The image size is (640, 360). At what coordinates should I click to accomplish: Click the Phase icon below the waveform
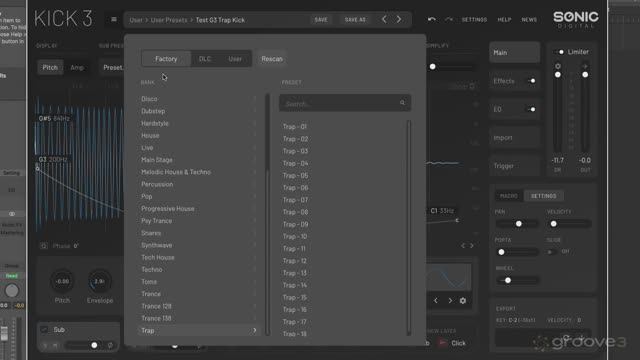point(44,246)
